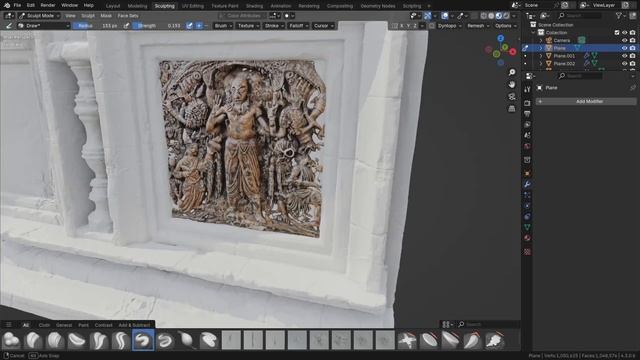Open Physics properties tab icon
This screenshot has width=640, height=360.
(x=527, y=206)
